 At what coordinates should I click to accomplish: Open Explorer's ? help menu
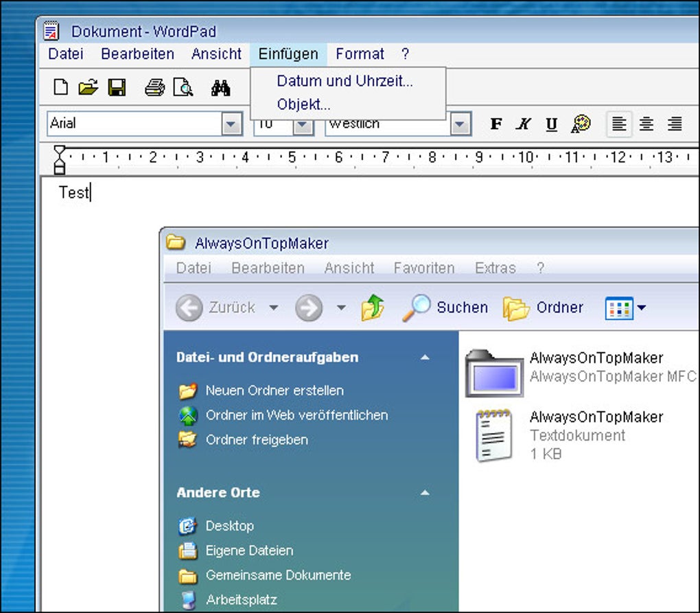[540, 268]
